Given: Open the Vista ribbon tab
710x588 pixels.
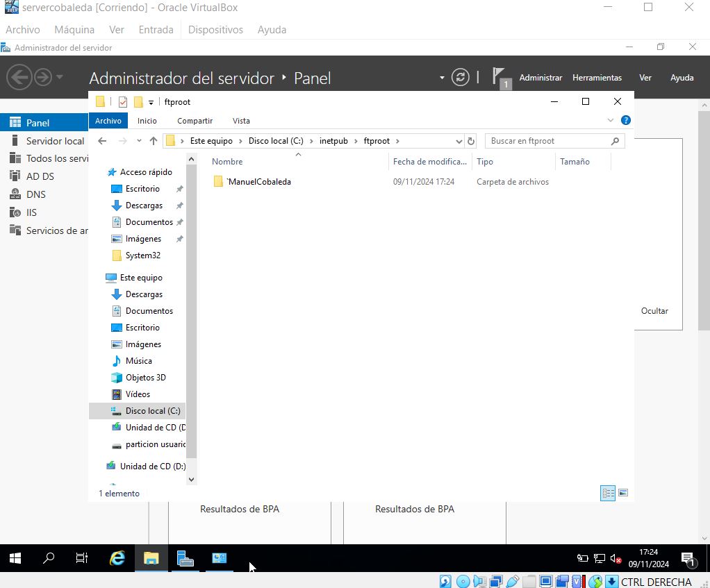Looking at the screenshot, I should [x=241, y=121].
